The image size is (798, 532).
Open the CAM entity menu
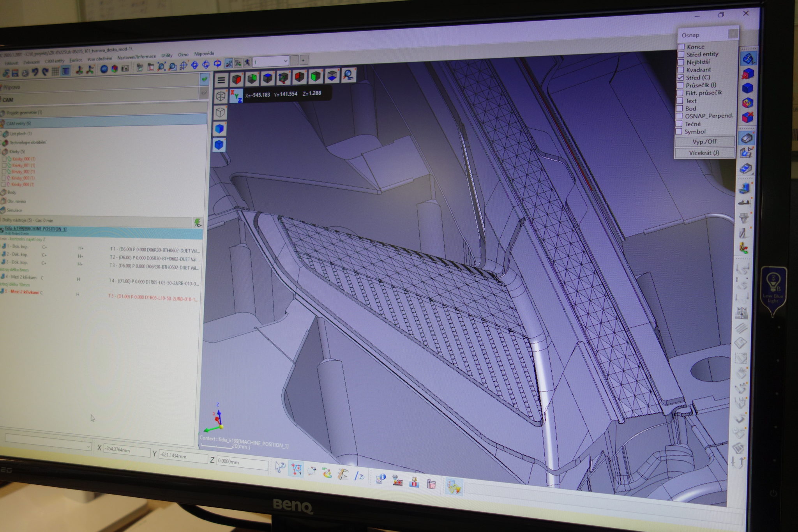click(x=55, y=61)
